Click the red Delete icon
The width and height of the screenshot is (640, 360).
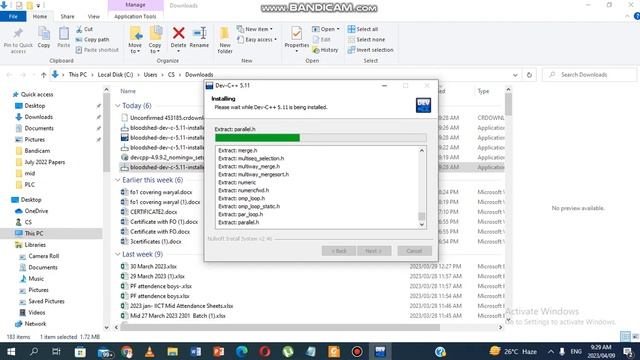coord(178,33)
